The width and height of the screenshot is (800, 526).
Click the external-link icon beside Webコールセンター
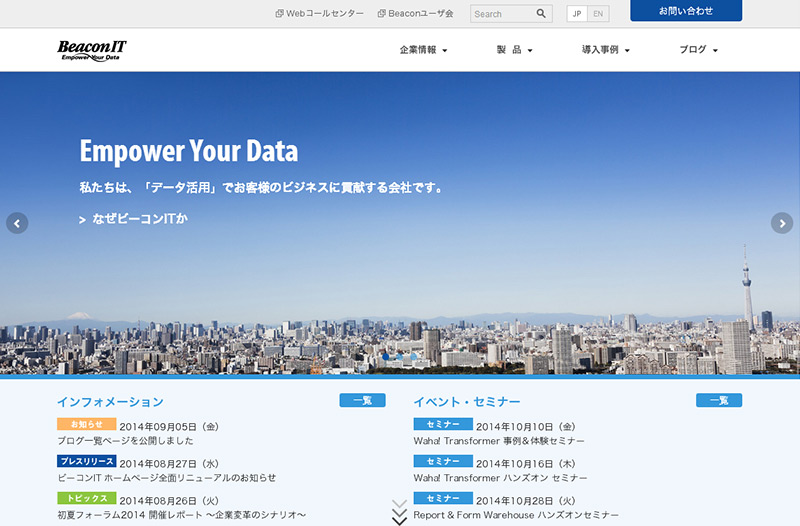pyautogui.click(x=279, y=14)
